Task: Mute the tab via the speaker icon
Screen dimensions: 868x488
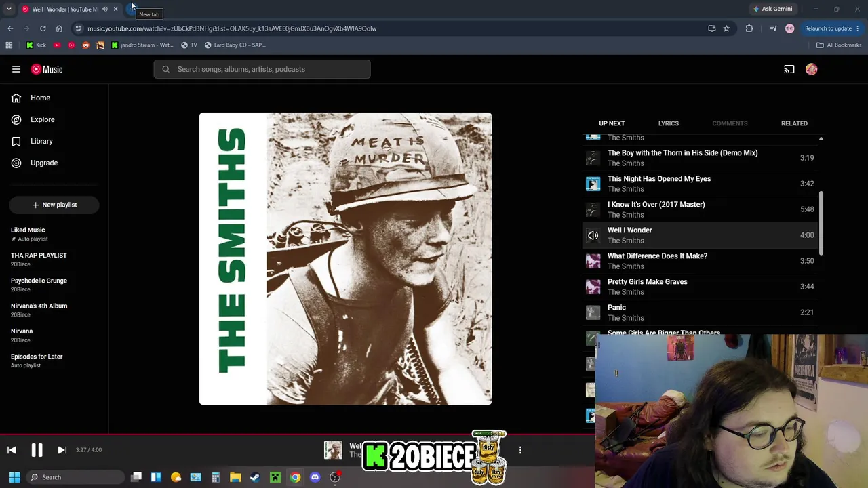Action: tap(104, 9)
